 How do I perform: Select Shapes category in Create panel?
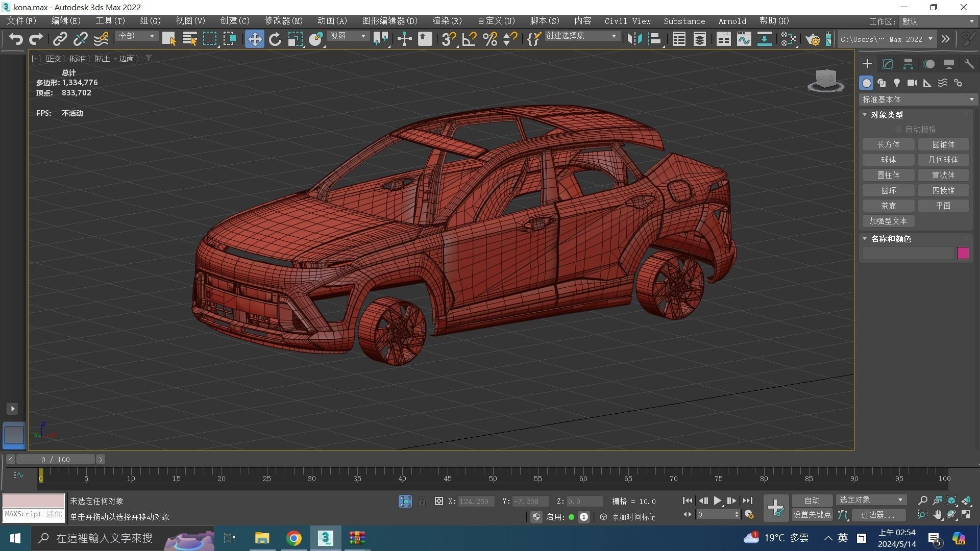tap(881, 83)
